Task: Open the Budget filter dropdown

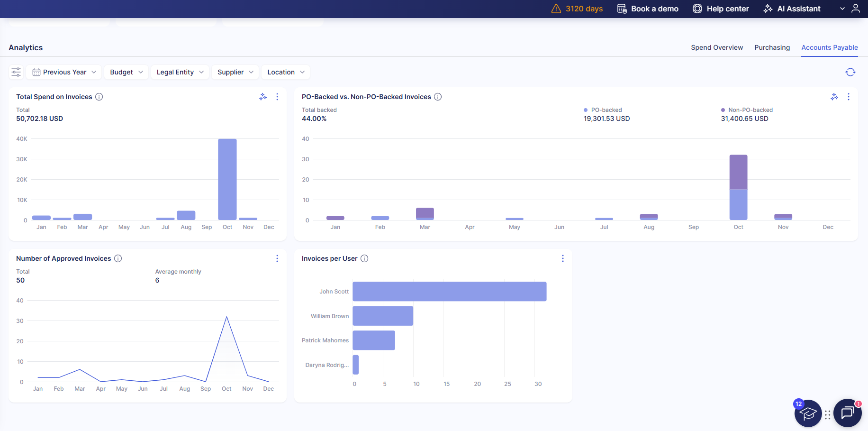Action: tap(126, 72)
